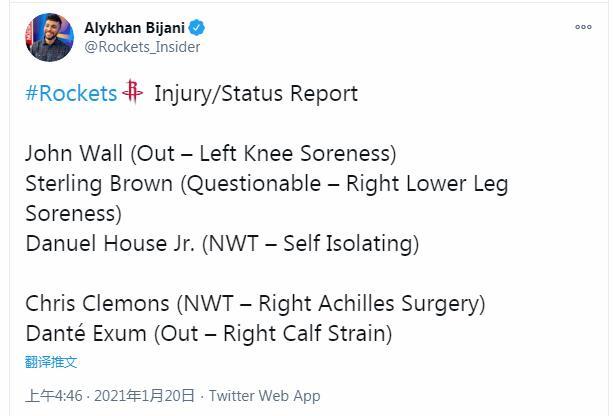Click the John Wall injury line
The height and width of the screenshot is (416, 613).
coord(211,153)
